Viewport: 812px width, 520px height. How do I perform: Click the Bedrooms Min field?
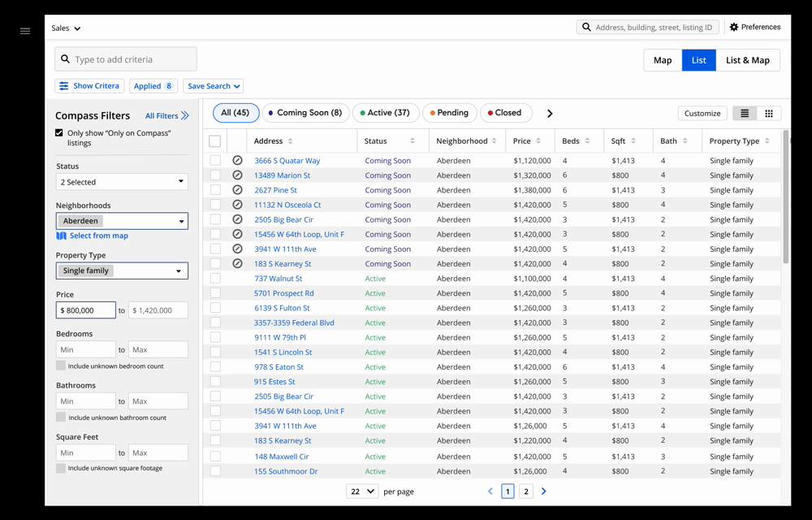[86, 349]
